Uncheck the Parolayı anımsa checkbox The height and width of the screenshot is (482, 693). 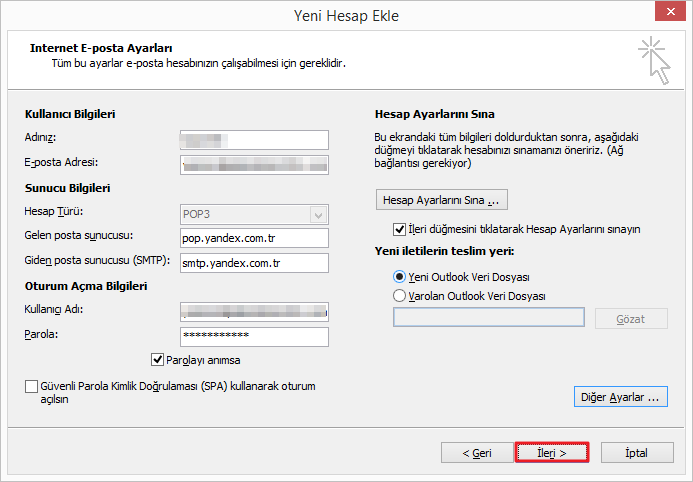[x=158, y=360]
